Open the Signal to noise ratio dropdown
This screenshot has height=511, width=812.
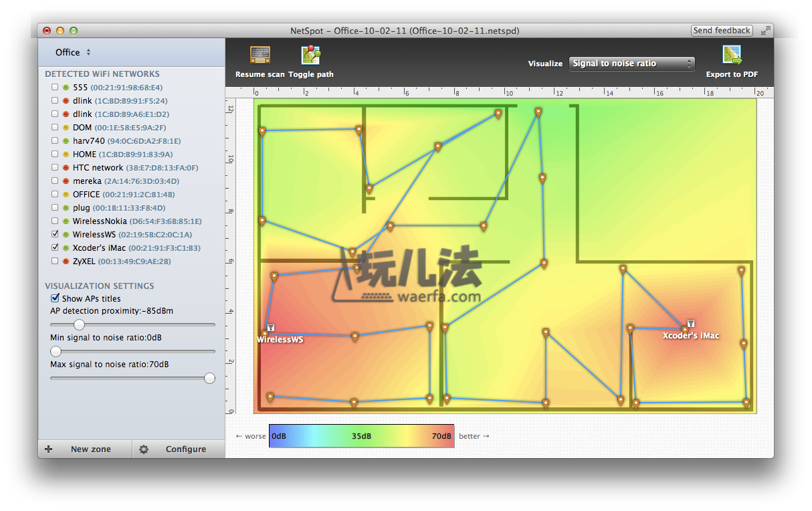pyautogui.click(x=631, y=64)
